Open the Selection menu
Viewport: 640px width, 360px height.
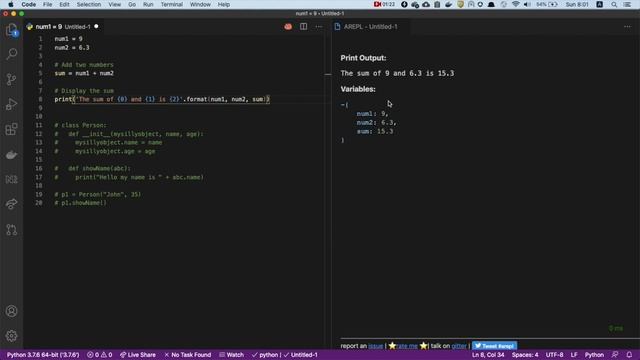click(x=89, y=4)
